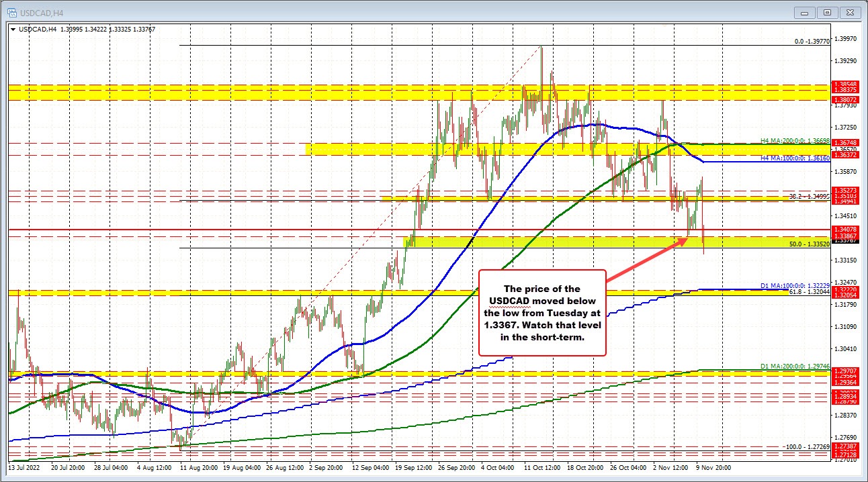Click the 1.37250 price axis value
This screenshot has height=482, width=868.
pyautogui.click(x=844, y=127)
